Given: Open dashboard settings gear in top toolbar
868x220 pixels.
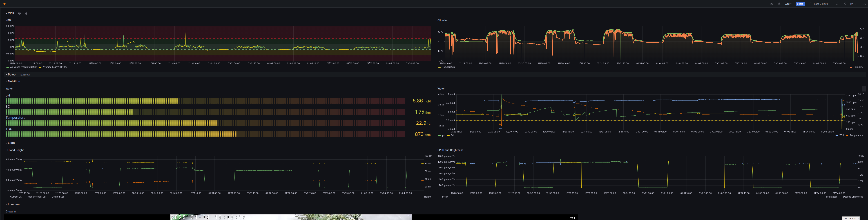Looking at the screenshot, I should pyautogui.click(x=779, y=4).
